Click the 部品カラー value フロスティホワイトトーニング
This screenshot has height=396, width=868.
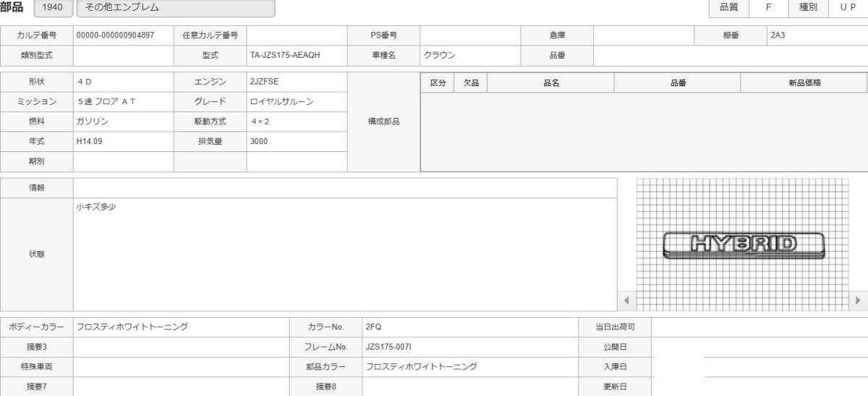coord(422,366)
